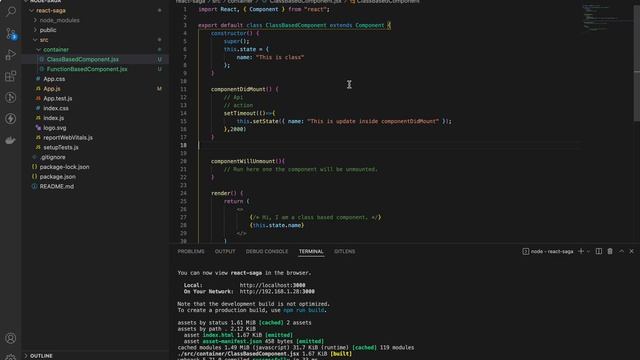Open the http://localhost:3000 link in terminal
This screenshot has width=640, height=360.
[272, 285]
